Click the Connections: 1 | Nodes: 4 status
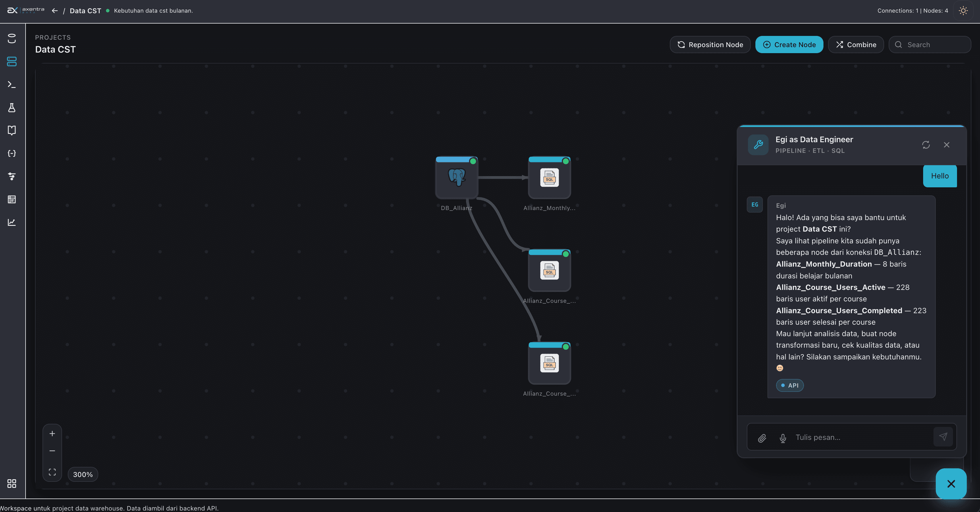Viewport: 980px width, 512px height. 913,11
